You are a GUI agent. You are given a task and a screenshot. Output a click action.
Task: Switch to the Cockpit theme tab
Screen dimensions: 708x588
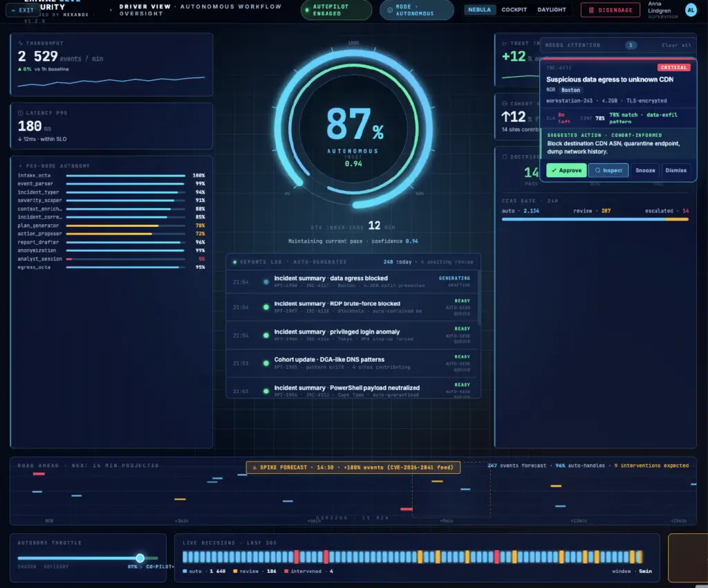514,10
